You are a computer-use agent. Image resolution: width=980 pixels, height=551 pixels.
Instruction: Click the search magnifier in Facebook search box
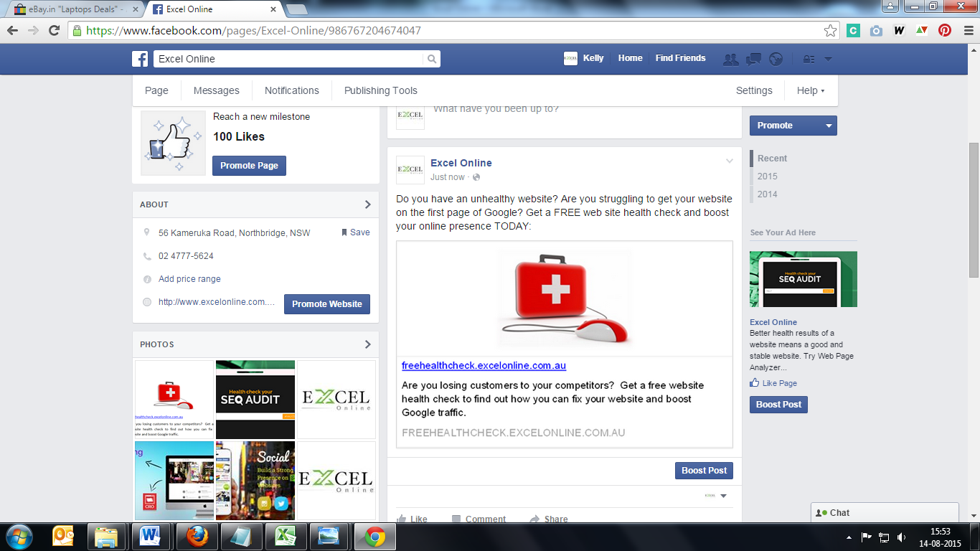(x=432, y=59)
